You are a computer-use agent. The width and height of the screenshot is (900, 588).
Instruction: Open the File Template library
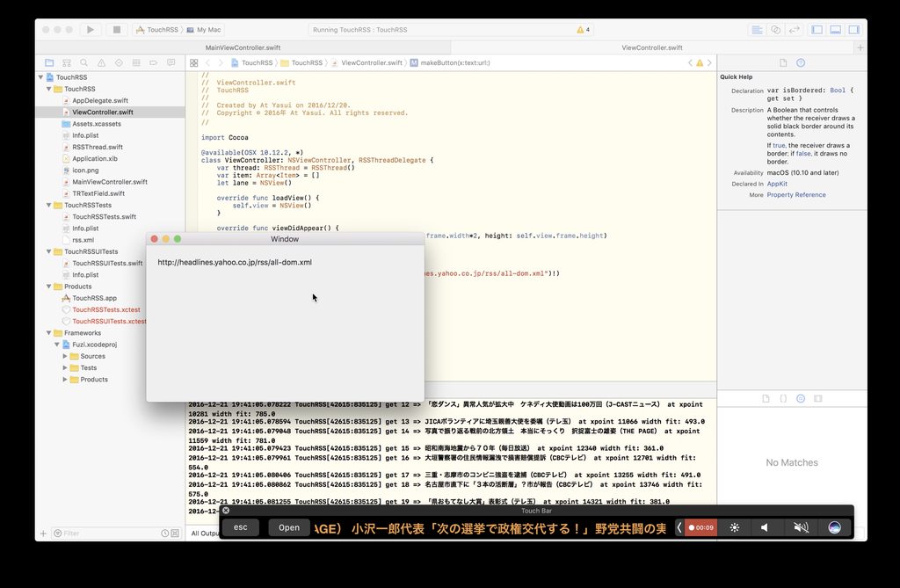[x=766, y=398]
